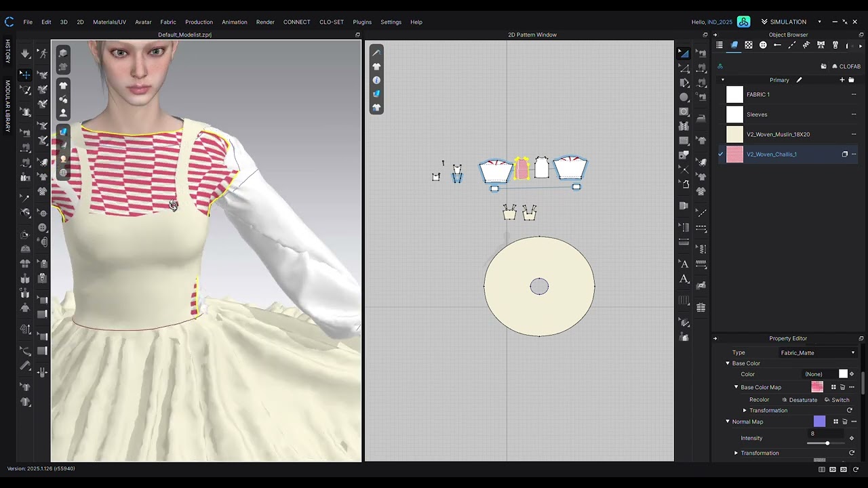This screenshot has height=488, width=868.
Task: Click the avatar walking motion icon
Action: point(43,53)
